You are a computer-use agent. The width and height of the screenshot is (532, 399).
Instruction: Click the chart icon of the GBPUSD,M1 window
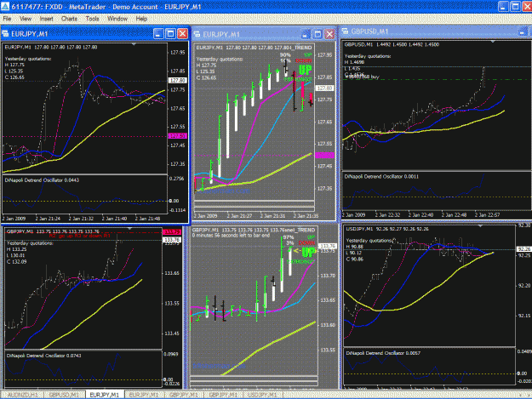coord(345,31)
